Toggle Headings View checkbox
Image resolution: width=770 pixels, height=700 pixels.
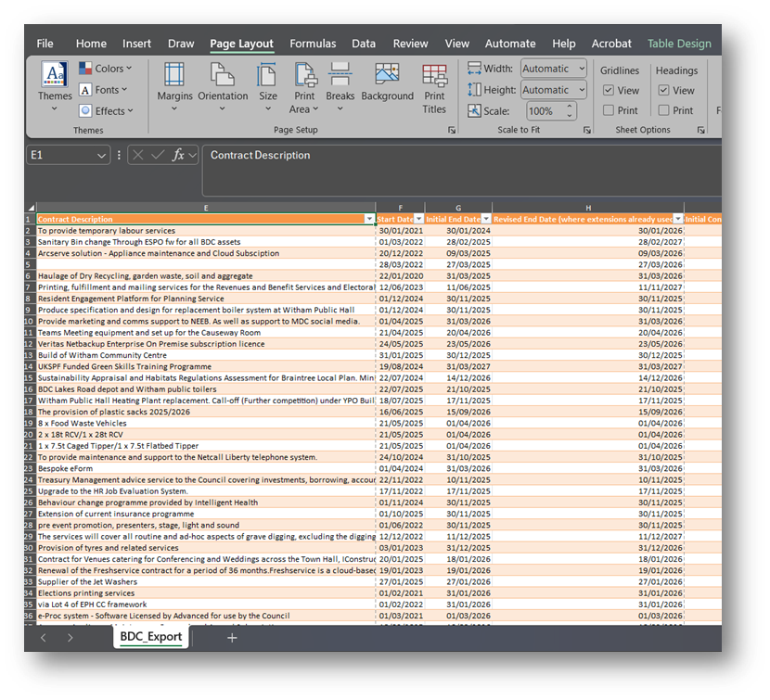click(x=664, y=91)
